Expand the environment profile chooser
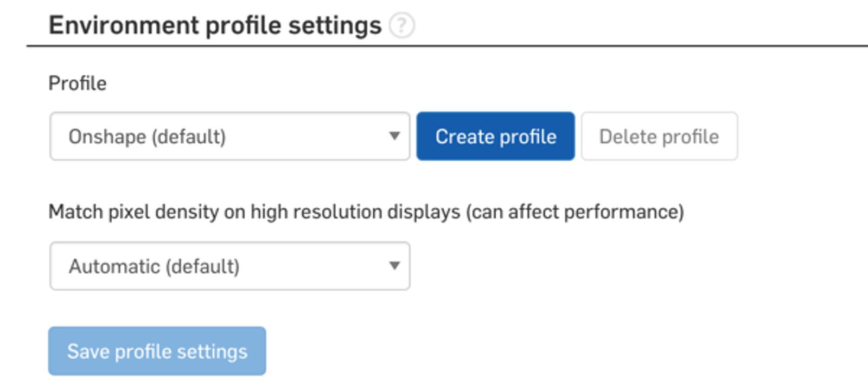Image resolution: width=868 pixels, height=390 pixels. [229, 136]
